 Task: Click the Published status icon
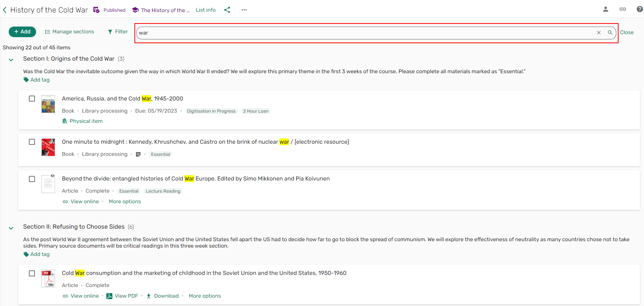click(96, 10)
